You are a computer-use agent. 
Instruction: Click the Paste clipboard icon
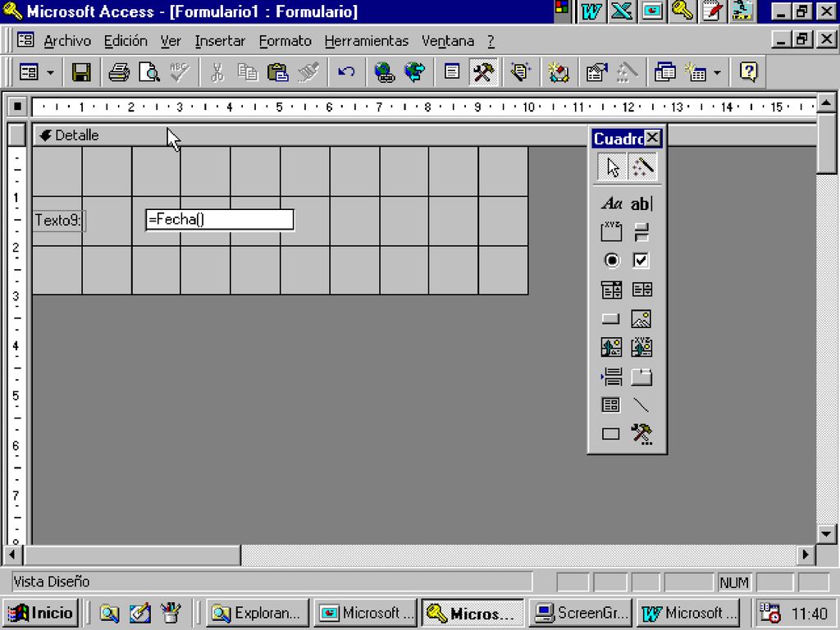pyautogui.click(x=277, y=72)
